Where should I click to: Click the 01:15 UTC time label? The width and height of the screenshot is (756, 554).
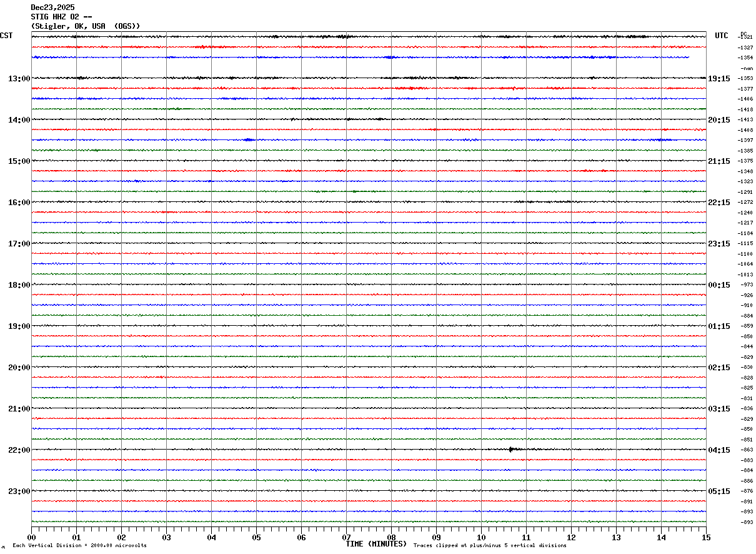tap(719, 326)
